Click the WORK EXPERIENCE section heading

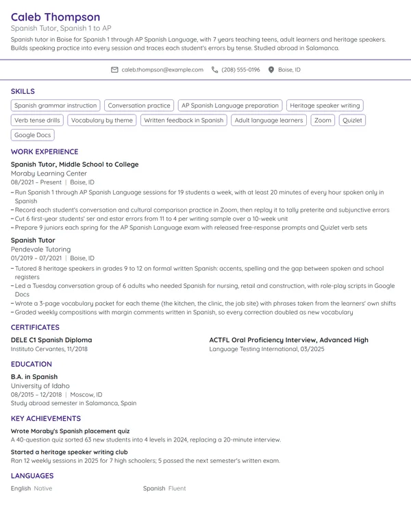(45, 152)
